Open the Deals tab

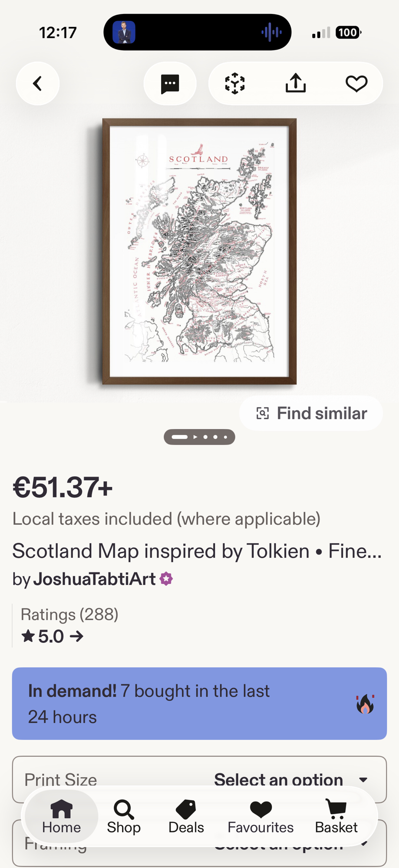[x=186, y=817]
